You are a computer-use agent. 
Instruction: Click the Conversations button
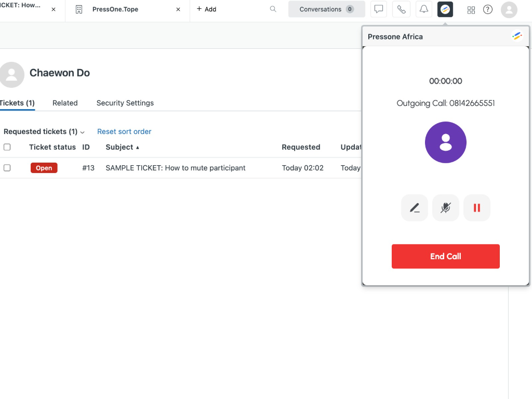(326, 9)
